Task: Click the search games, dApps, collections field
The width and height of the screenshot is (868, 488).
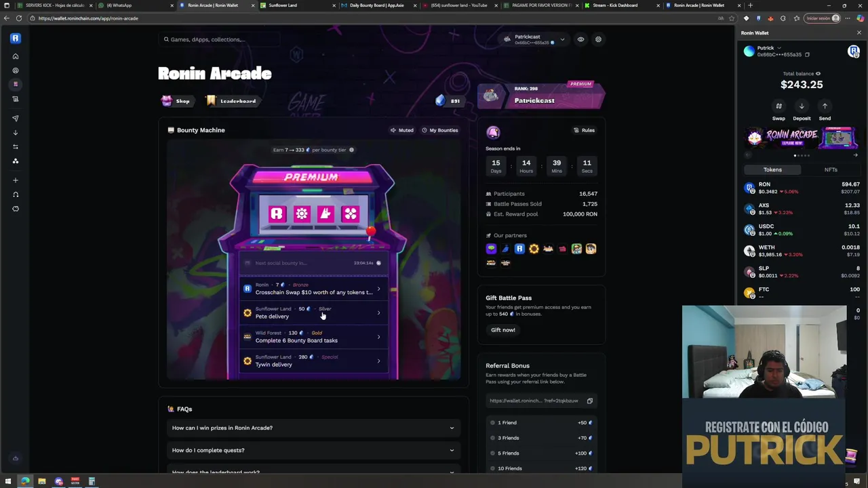Action: [x=220, y=39]
